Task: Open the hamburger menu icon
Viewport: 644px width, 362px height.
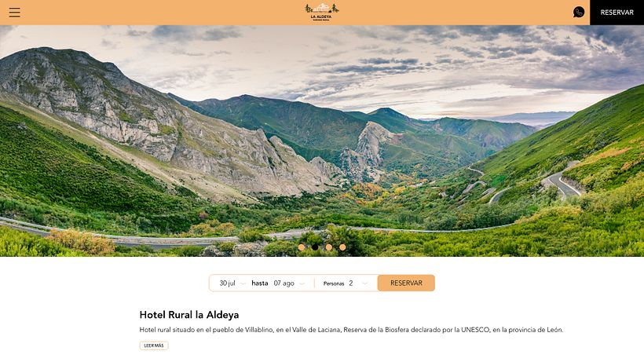Action: tap(14, 13)
